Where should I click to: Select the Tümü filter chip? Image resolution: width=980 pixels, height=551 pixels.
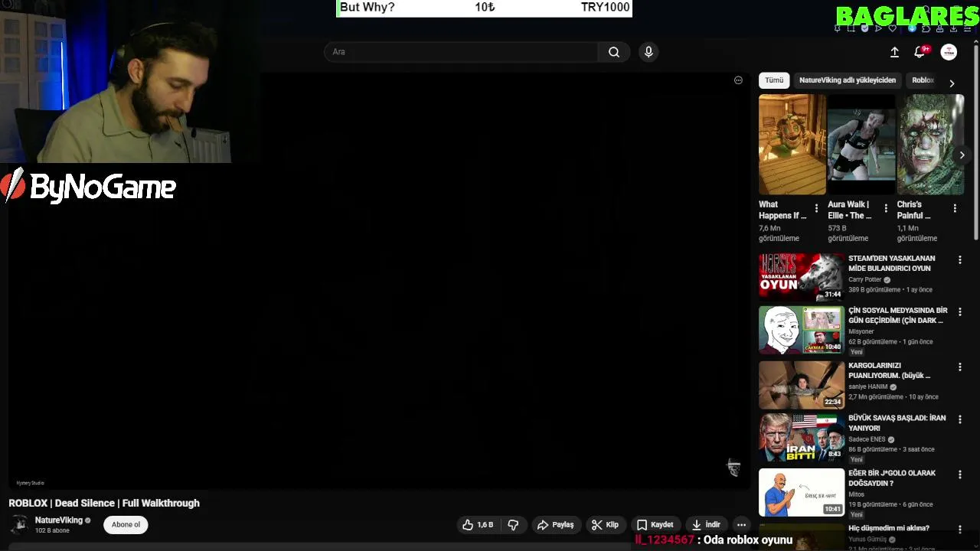coord(774,80)
